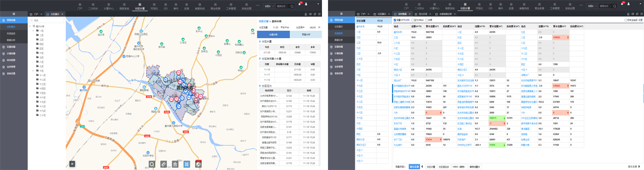The width and height of the screenshot is (644, 170).
Task: Left window: switch to the 水量分析 panel tab
Action: click(273, 34)
